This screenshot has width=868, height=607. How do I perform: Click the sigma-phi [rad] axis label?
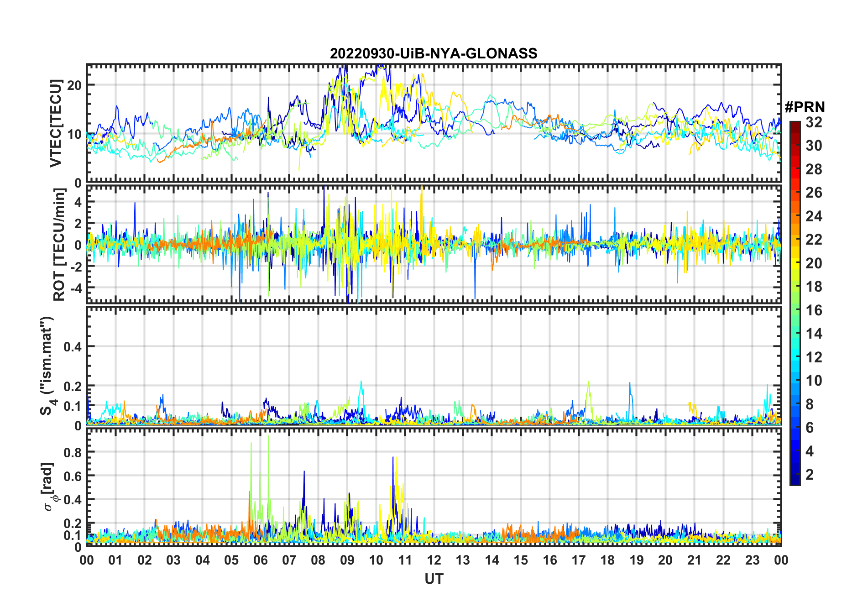pos(49,487)
